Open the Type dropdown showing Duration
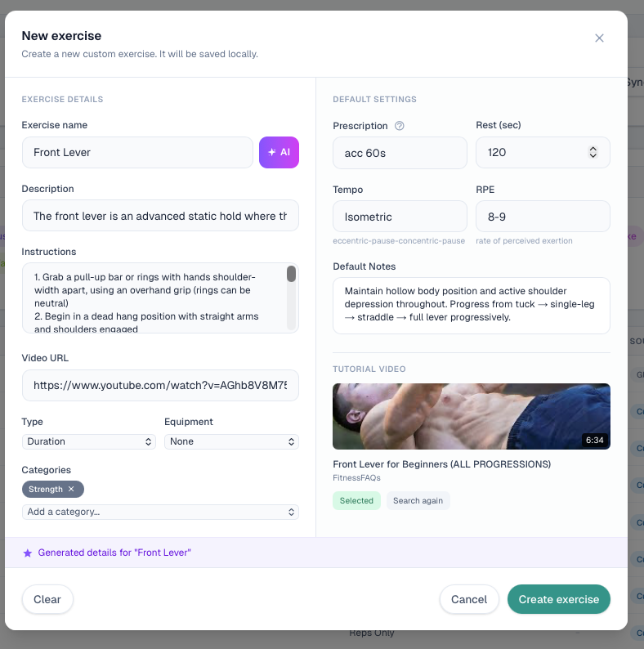 coord(88,441)
